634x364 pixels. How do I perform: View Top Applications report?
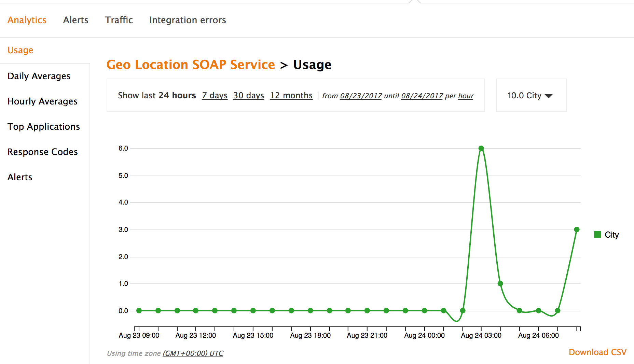tap(44, 127)
